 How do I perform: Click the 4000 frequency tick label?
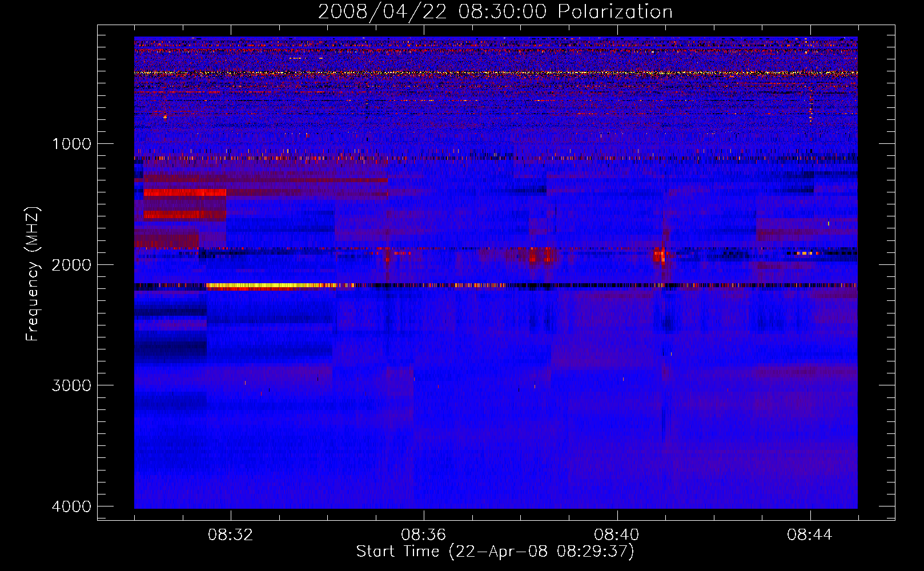71,506
